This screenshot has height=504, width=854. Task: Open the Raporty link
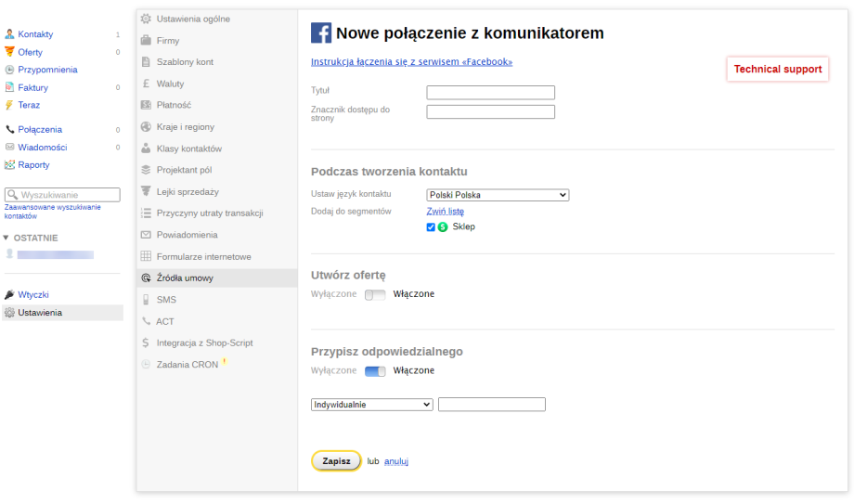pyautogui.click(x=33, y=164)
